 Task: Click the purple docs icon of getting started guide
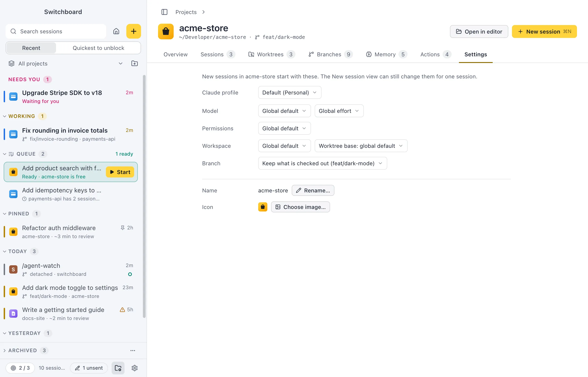(x=13, y=314)
